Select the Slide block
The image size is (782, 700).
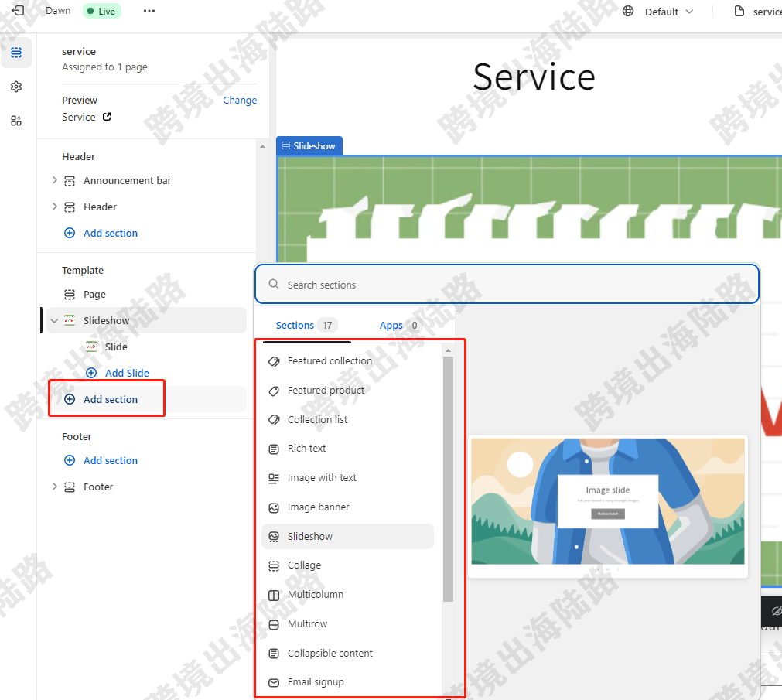click(116, 347)
